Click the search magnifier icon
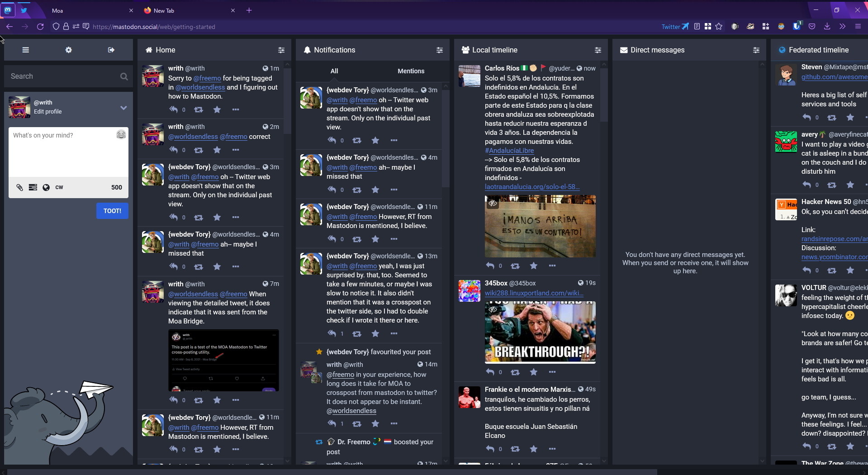 [x=124, y=76]
